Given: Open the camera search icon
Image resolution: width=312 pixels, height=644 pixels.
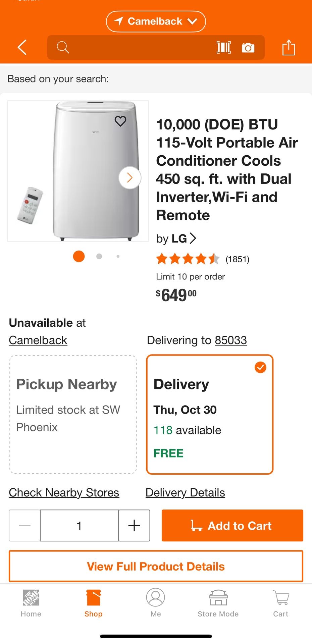Looking at the screenshot, I should point(248,47).
